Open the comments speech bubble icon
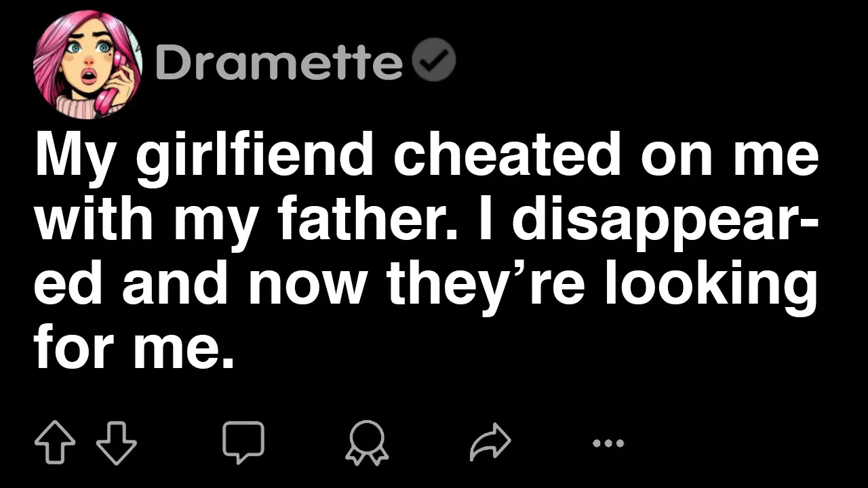The height and width of the screenshot is (488, 868). click(243, 443)
